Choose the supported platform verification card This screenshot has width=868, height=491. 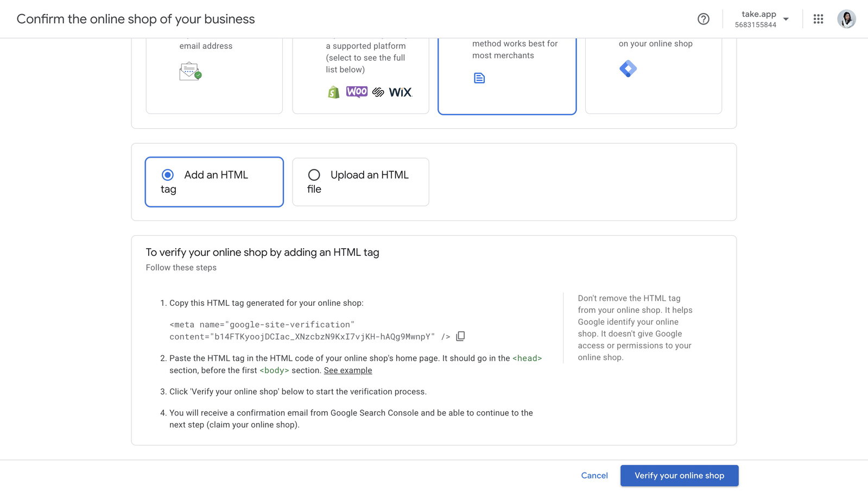(x=360, y=76)
